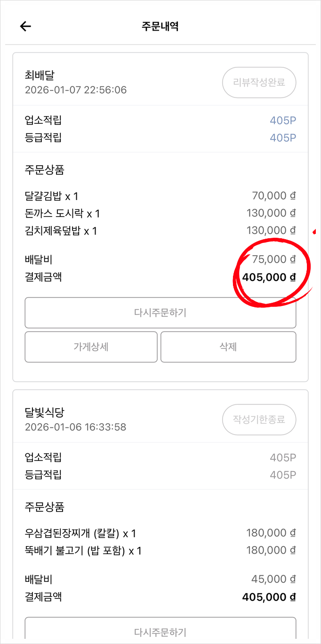This screenshot has height=644, width=321.
Task: Delete the 최배달 order with 삭제
Action: click(228, 347)
